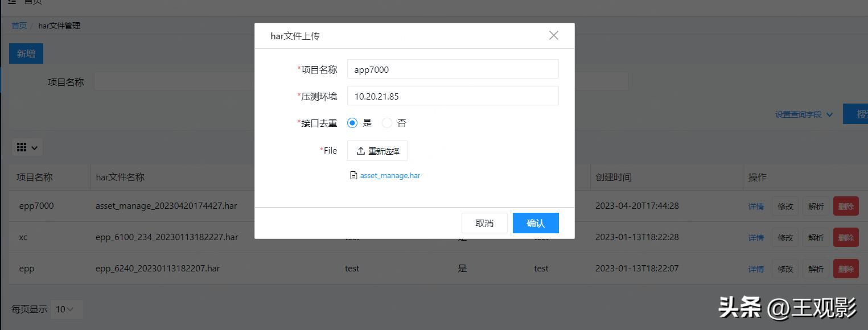Click the 新增 button
The height and width of the screenshot is (330, 868).
click(26, 53)
